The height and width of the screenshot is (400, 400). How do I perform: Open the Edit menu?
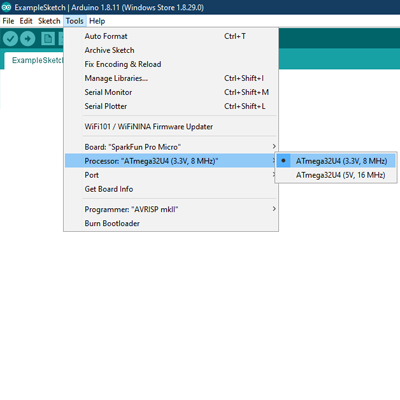coord(26,21)
